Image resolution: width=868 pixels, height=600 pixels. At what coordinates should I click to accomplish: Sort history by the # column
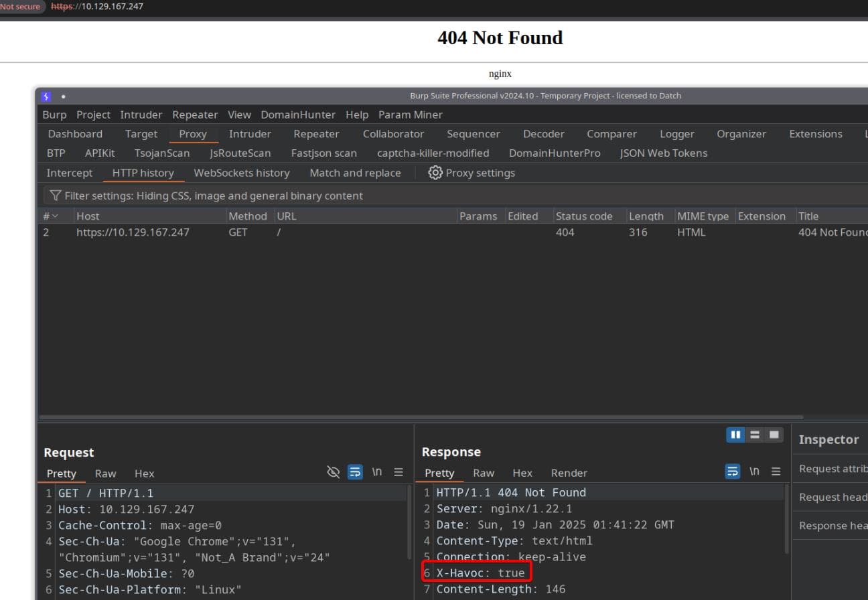(x=50, y=216)
